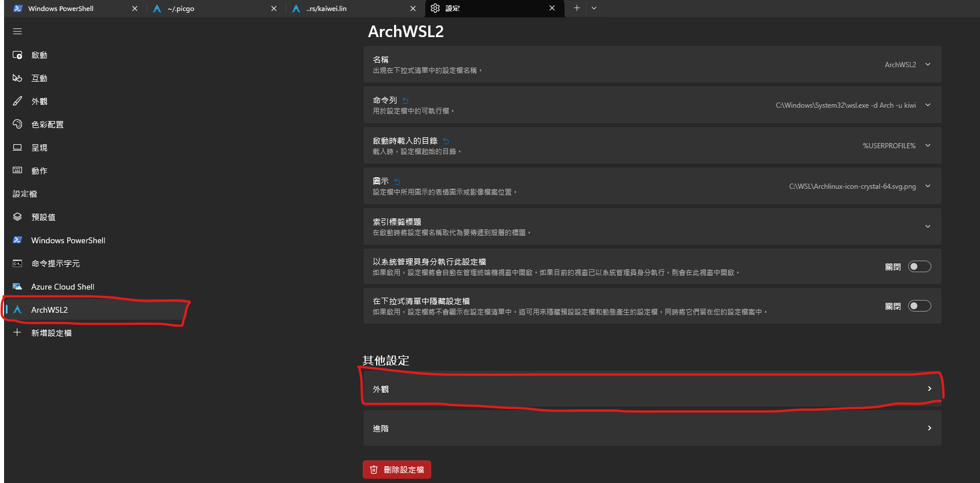
Task: Close the ~/.picgo tab
Action: coord(274,9)
